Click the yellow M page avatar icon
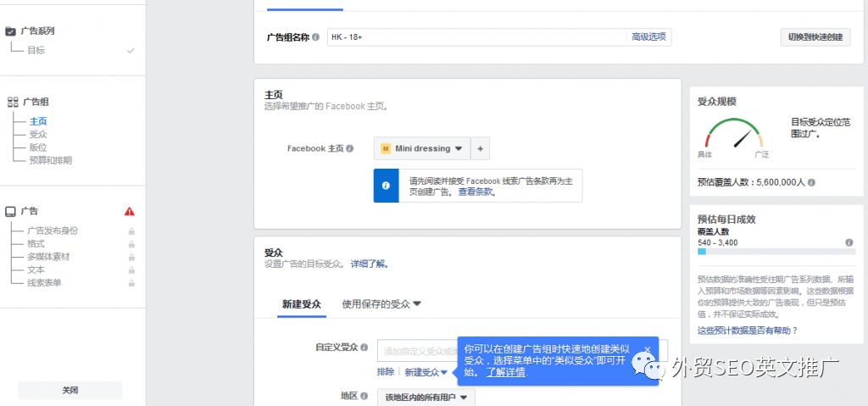The height and width of the screenshot is (406, 868). pyautogui.click(x=386, y=148)
